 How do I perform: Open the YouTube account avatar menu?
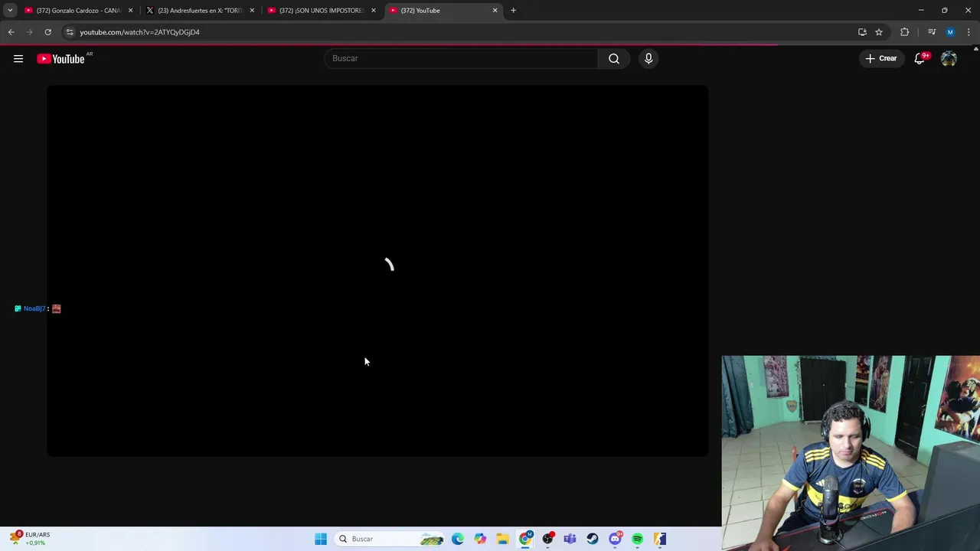(x=949, y=59)
